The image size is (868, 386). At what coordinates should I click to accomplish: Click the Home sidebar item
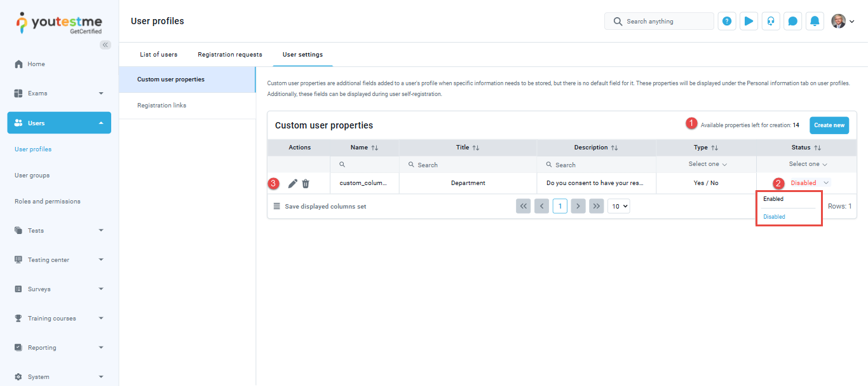click(x=59, y=64)
